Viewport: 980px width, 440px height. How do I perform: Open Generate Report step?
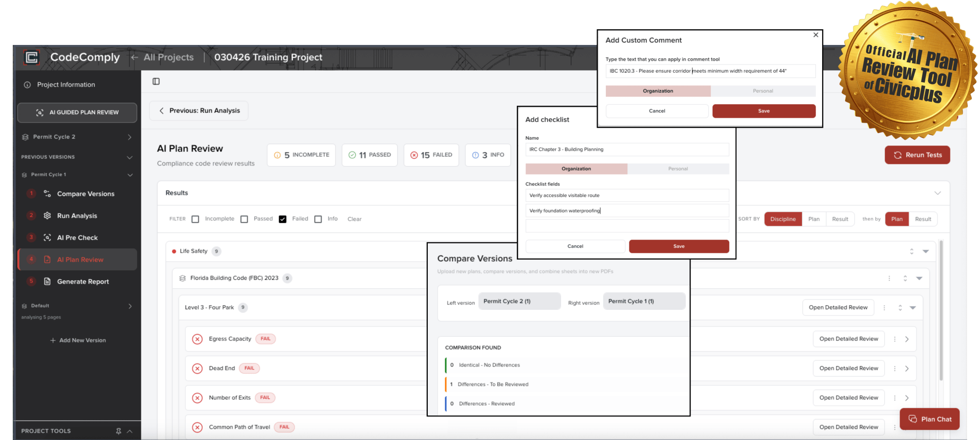(83, 282)
